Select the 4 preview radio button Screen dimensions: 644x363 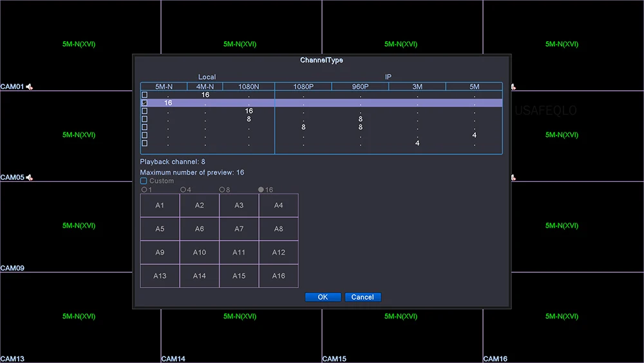(x=183, y=190)
